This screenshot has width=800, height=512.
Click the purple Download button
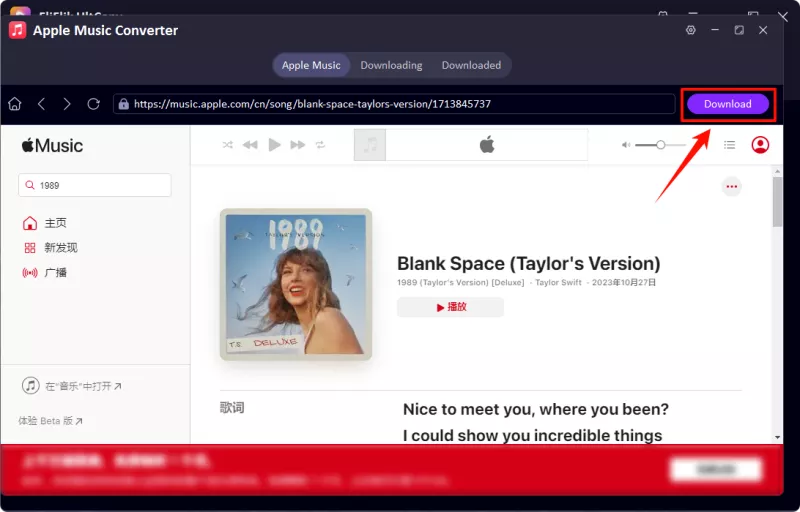click(728, 104)
